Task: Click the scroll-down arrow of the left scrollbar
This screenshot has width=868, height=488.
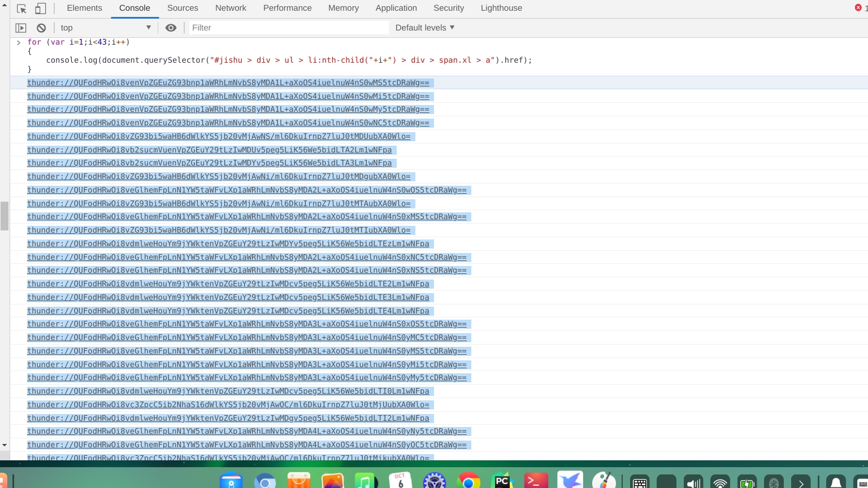Action: 5,446
